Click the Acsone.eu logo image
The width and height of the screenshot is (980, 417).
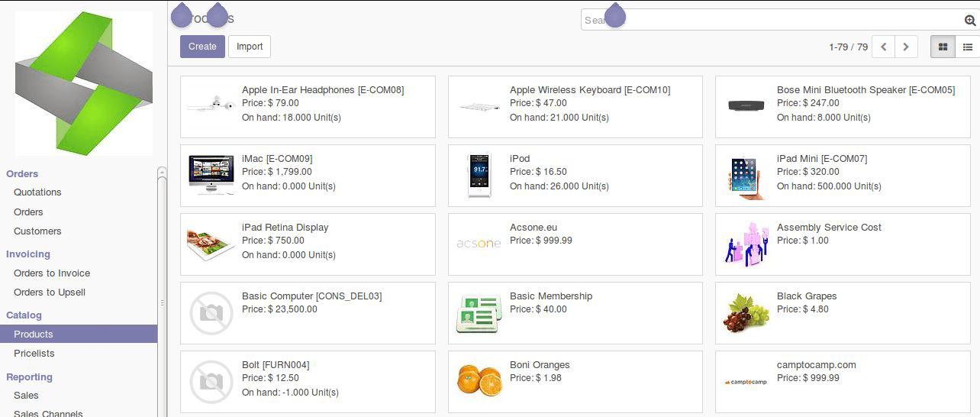tap(479, 244)
